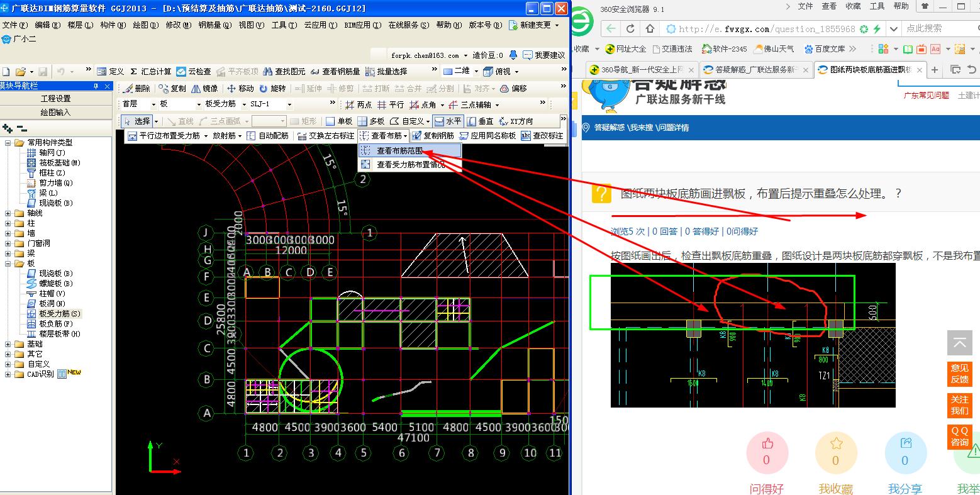The height and width of the screenshot is (495, 980).
Task: Click the 绘图输入 button
Action: pyautogui.click(x=56, y=113)
